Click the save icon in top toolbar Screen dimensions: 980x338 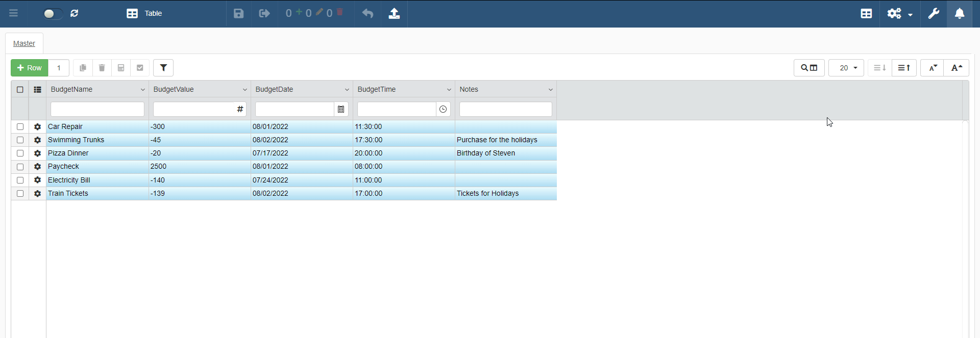pyautogui.click(x=238, y=14)
